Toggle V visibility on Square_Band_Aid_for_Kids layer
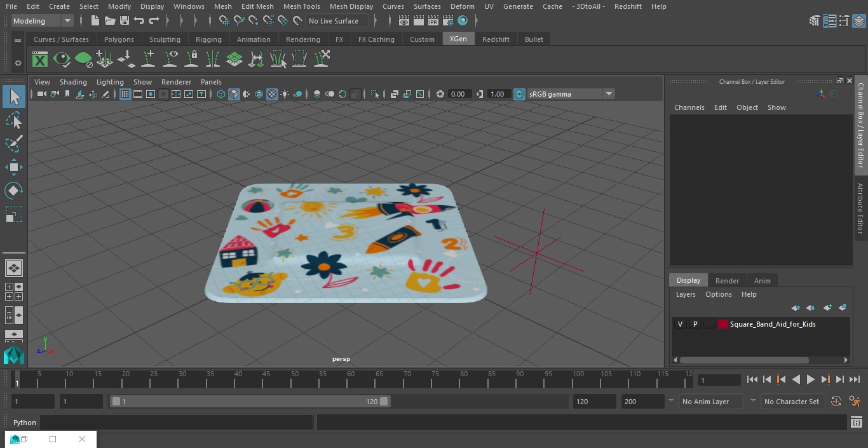The width and height of the screenshot is (868, 448). (x=680, y=324)
